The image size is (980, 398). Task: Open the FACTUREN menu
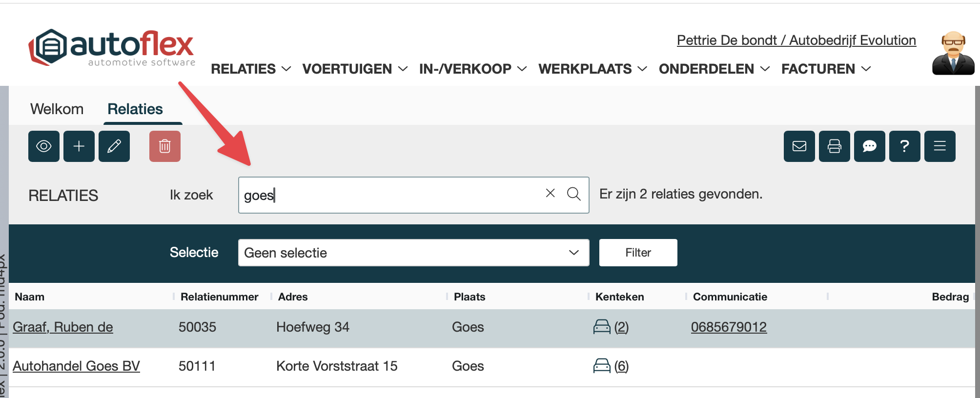(826, 69)
